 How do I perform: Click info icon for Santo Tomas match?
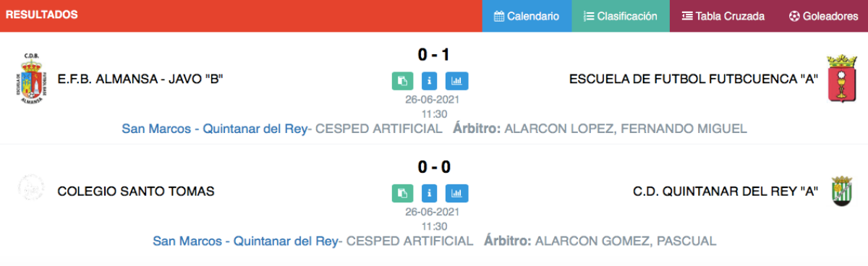tap(430, 193)
